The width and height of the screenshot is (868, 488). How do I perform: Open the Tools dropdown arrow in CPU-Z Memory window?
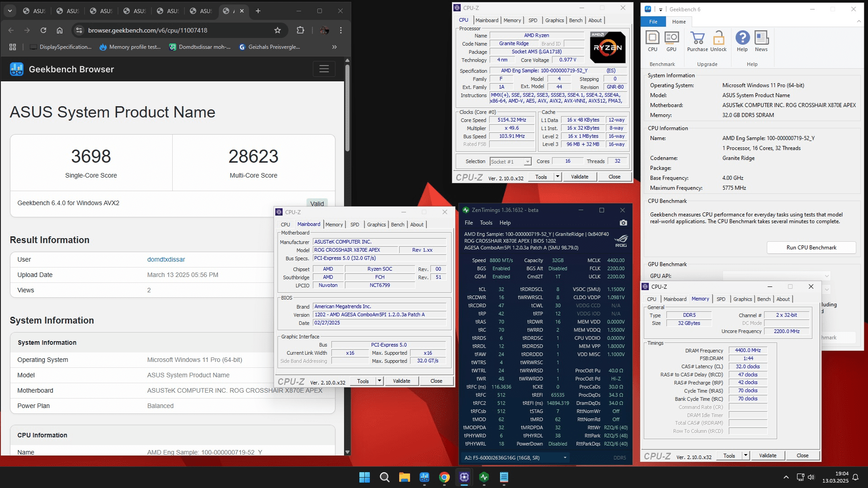tap(745, 455)
